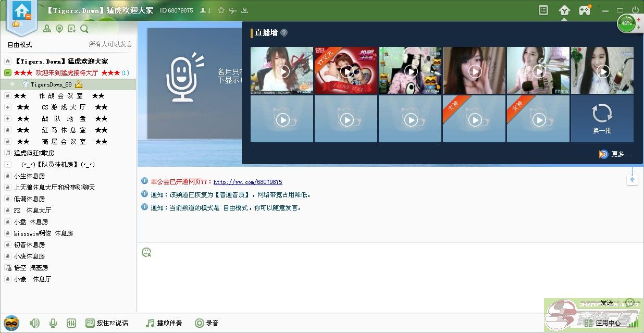The width and height of the screenshot is (644, 333).
Task: Click the channel search magnifier icon
Action: [84, 29]
